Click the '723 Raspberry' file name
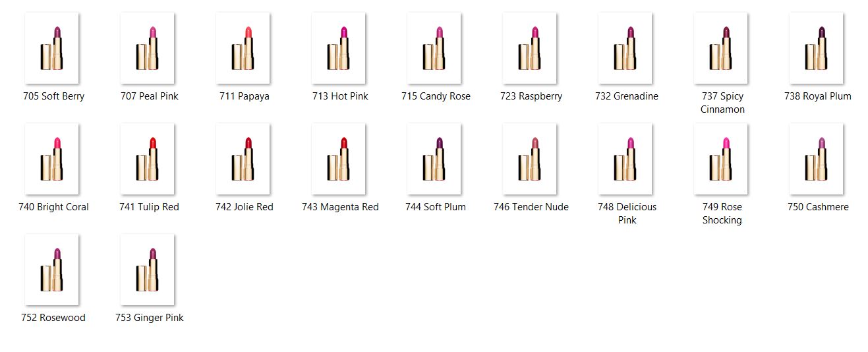The width and height of the screenshot is (868, 352). pyautogui.click(x=531, y=96)
